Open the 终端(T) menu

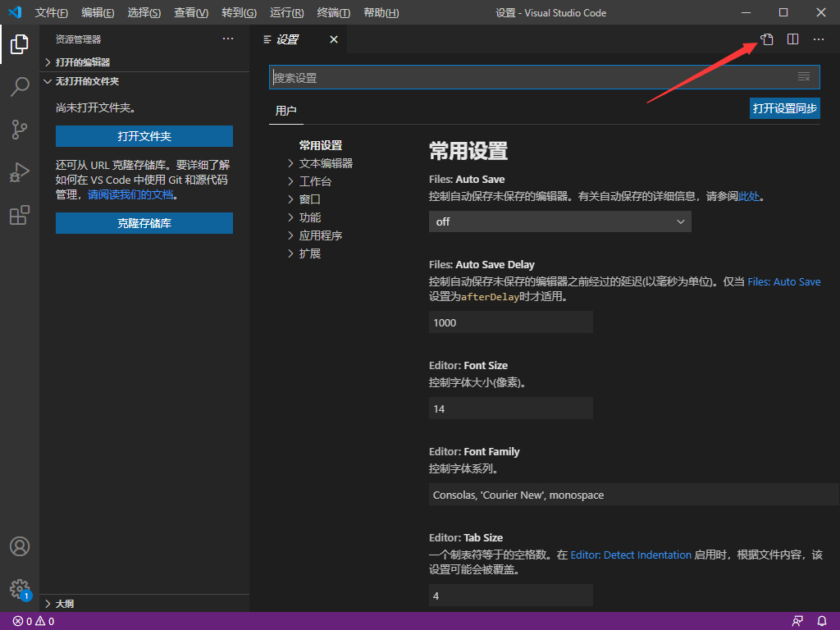click(333, 12)
